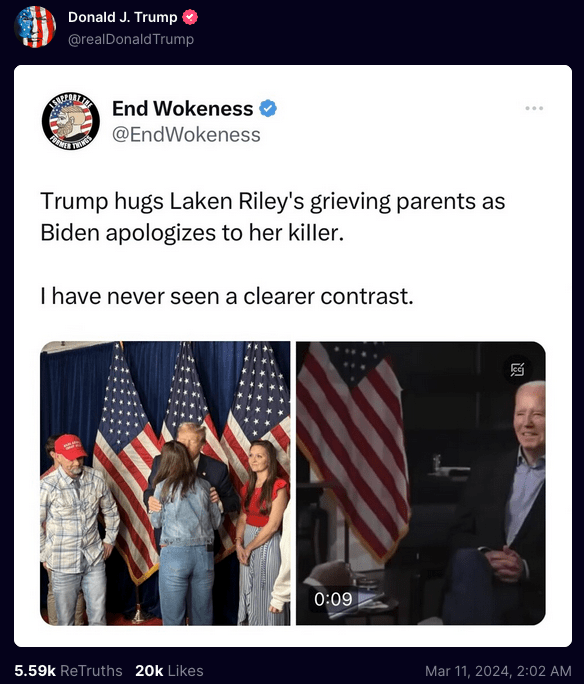The image size is (584, 684).
Task: Click the 'I have never seen a clearer contrast' line
Action: pos(227,296)
